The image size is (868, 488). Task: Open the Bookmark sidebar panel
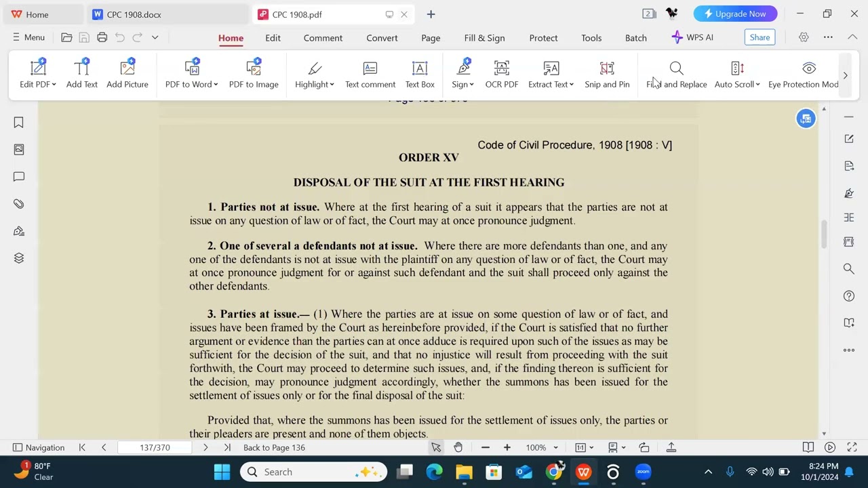(19, 123)
